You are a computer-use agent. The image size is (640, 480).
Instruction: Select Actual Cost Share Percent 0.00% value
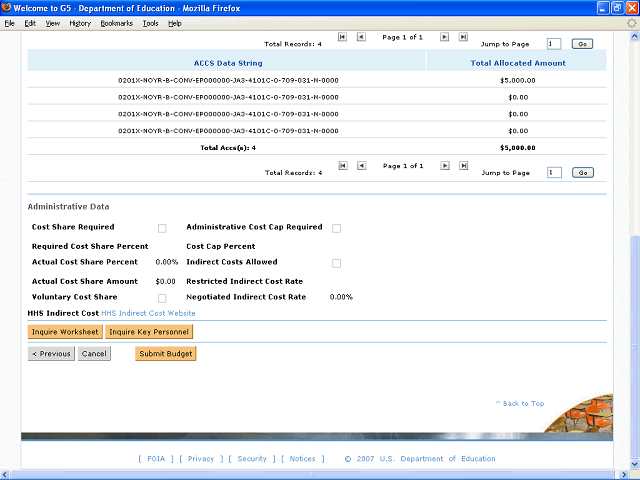click(x=167, y=262)
